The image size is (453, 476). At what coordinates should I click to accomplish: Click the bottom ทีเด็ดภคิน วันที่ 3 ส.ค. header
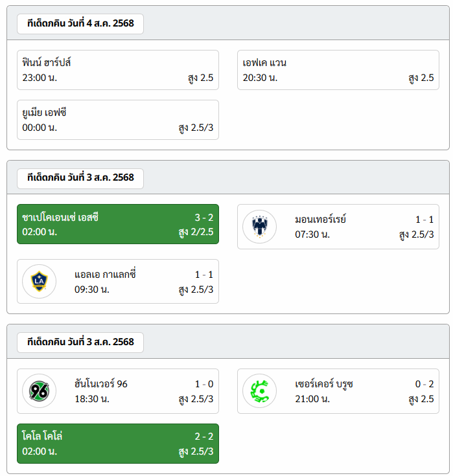pos(80,342)
